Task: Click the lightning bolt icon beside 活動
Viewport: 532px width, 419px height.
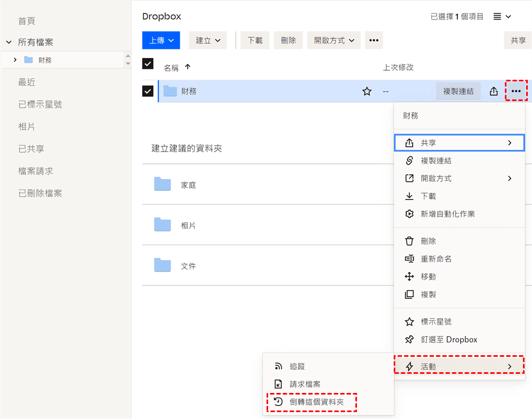Action: 410,366
